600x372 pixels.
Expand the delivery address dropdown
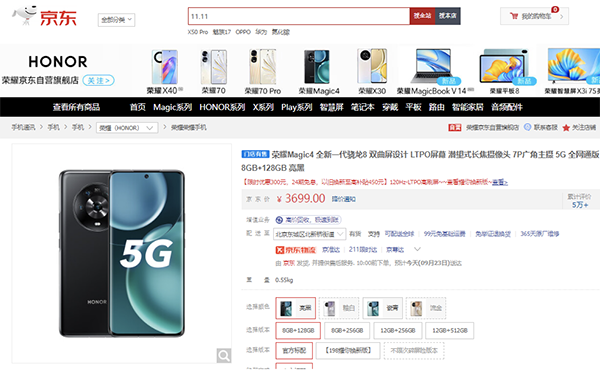pos(310,234)
